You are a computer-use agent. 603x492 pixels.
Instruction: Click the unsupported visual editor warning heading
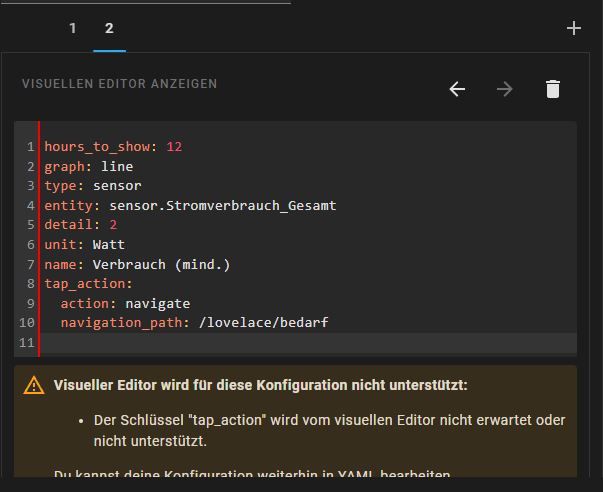[260, 385]
